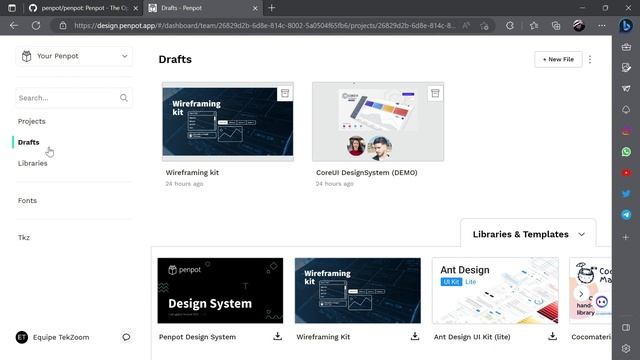Open the browser profile avatar

click(x=579, y=26)
